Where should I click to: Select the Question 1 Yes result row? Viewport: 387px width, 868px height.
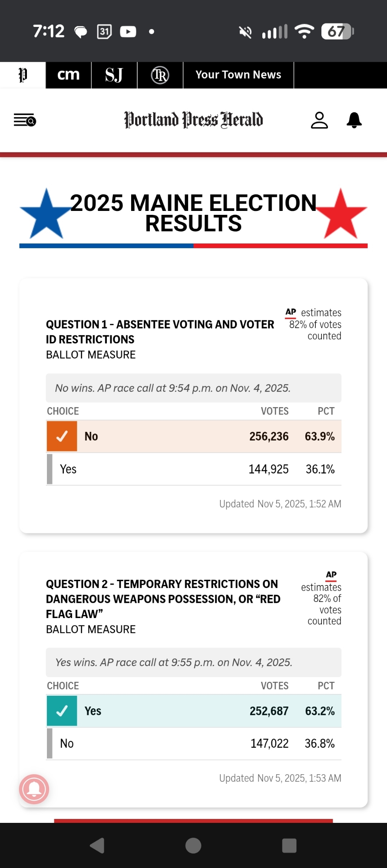194,469
